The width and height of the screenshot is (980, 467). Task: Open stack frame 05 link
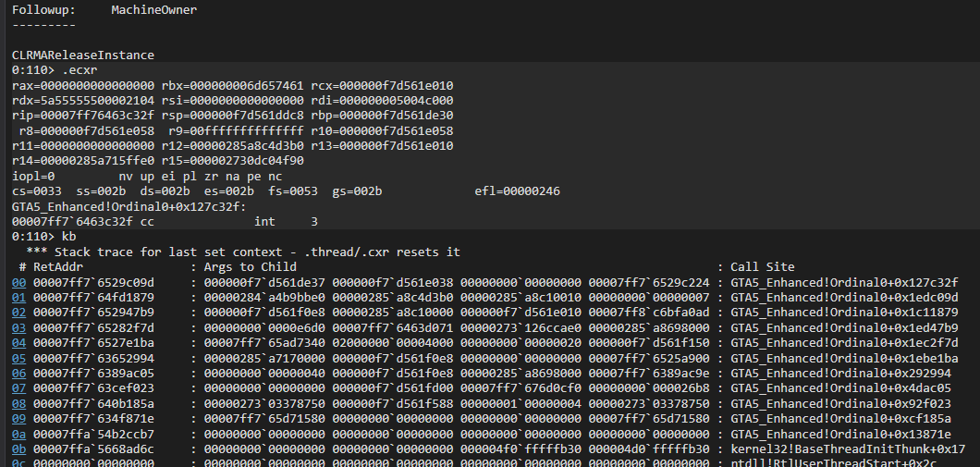point(18,358)
